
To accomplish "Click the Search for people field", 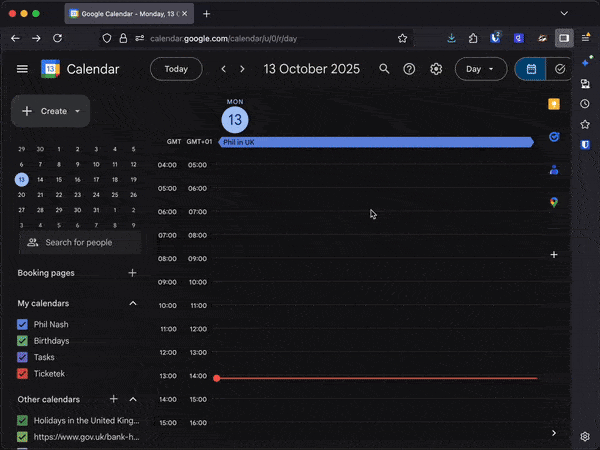I will click(x=80, y=242).
